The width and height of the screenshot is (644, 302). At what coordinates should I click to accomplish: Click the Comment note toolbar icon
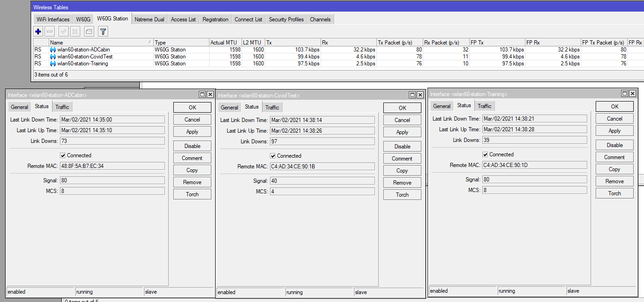[x=89, y=32]
